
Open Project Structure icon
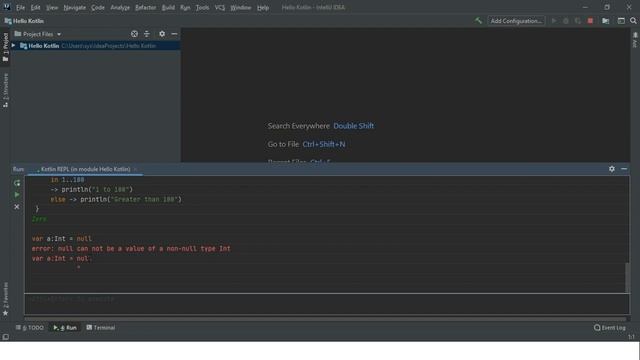click(x=606, y=21)
